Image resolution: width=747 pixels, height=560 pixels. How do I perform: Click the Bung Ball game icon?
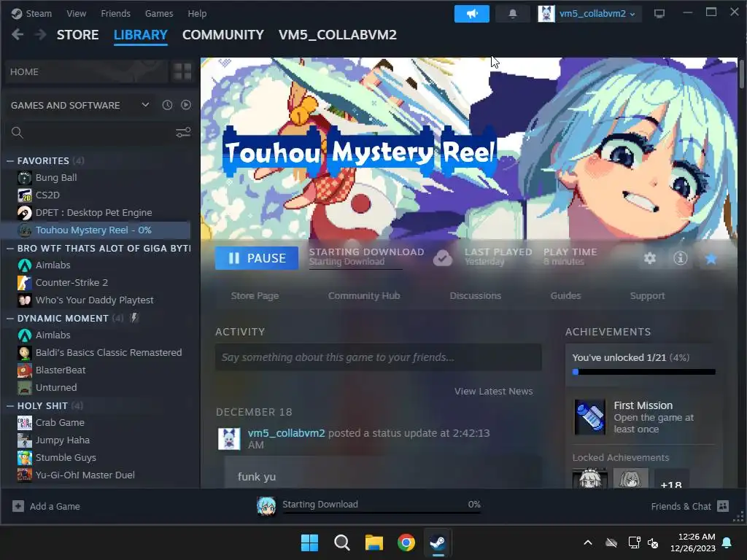coord(25,178)
